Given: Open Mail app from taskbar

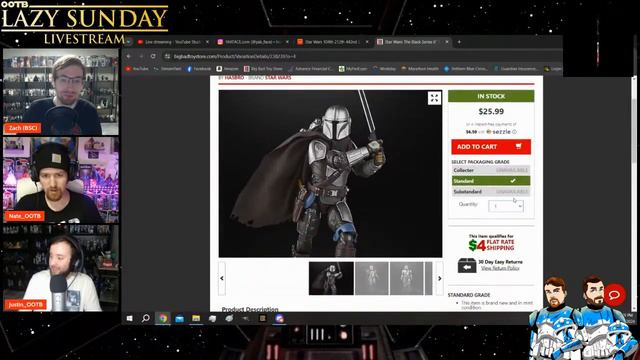Looking at the screenshot, I should coord(179,318).
